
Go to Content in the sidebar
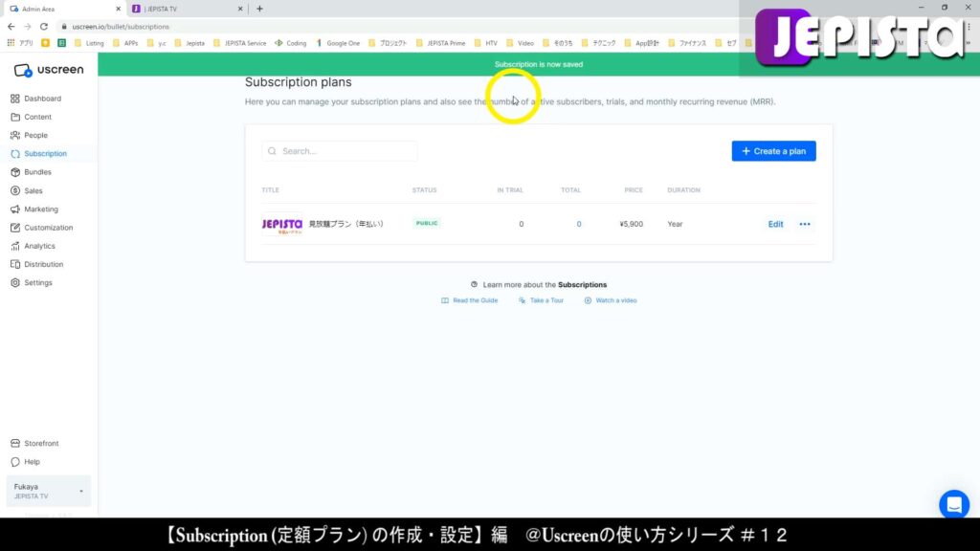(x=37, y=117)
